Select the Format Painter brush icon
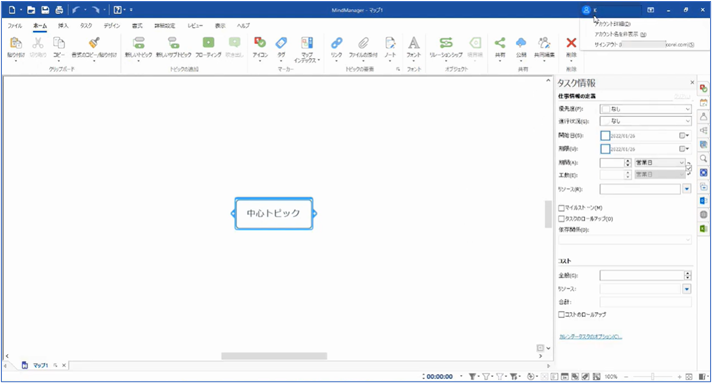This screenshot has height=383, width=712. click(x=94, y=43)
